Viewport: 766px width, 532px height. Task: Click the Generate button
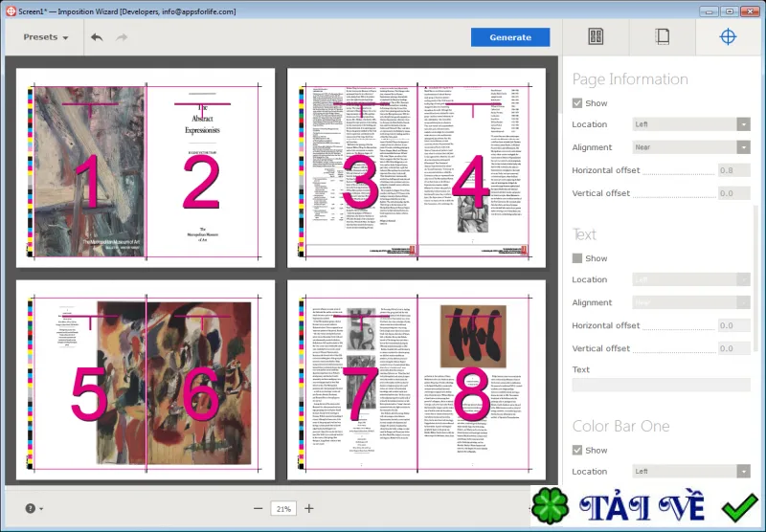click(x=510, y=37)
